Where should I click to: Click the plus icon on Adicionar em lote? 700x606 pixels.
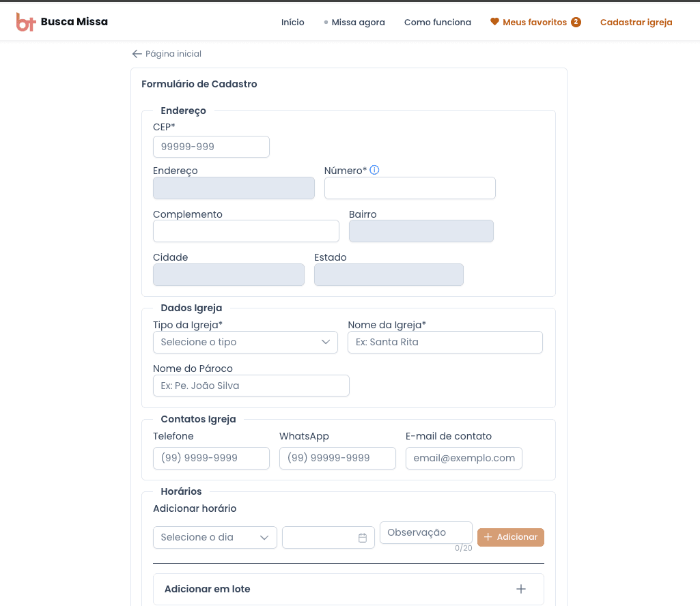[520, 589]
